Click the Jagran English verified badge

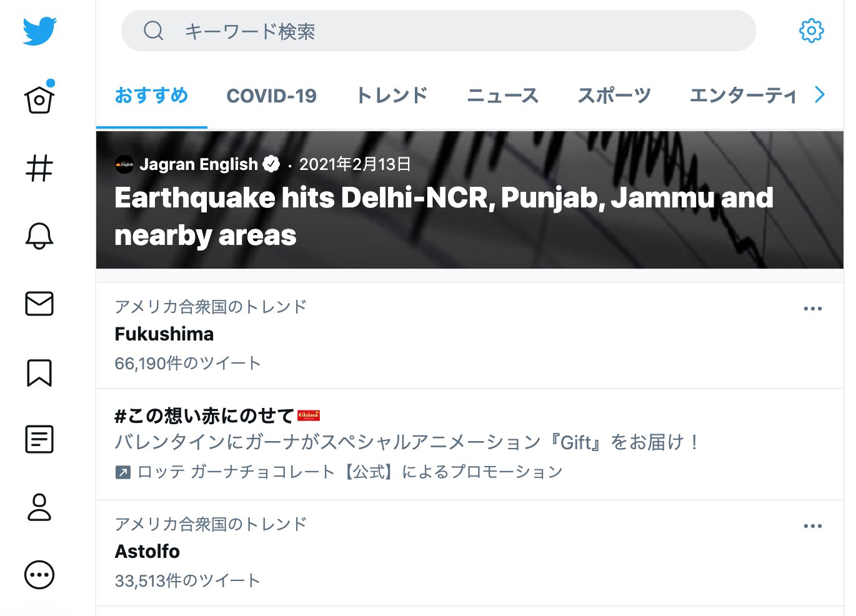pyautogui.click(x=271, y=164)
